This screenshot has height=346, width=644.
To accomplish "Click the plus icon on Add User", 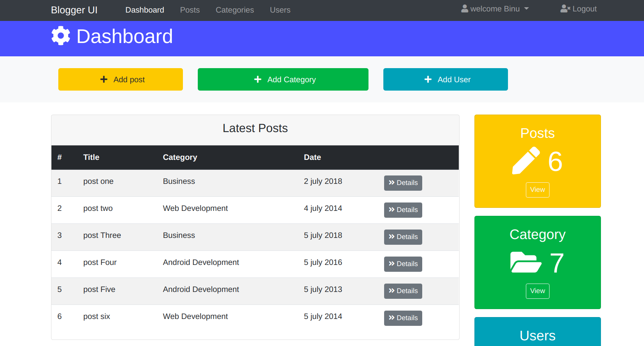I will tap(428, 79).
